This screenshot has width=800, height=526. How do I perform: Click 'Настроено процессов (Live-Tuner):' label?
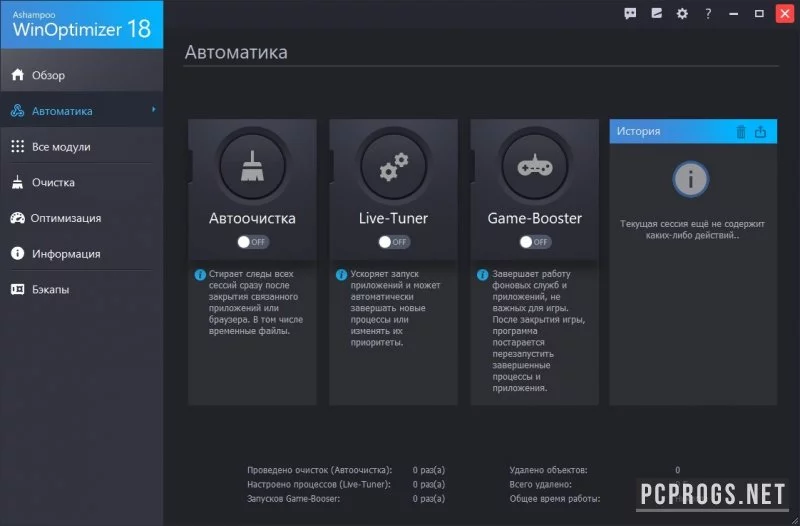[319, 484]
